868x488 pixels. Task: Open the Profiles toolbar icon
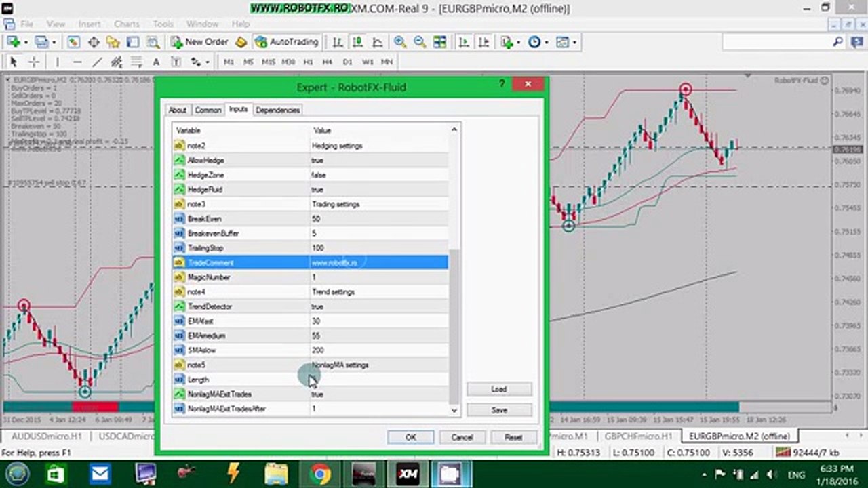point(41,42)
